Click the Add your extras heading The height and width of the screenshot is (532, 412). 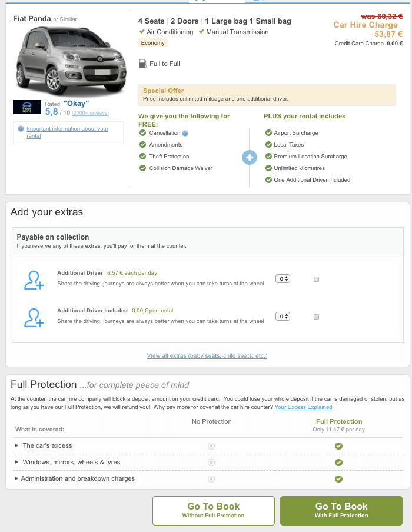47,212
